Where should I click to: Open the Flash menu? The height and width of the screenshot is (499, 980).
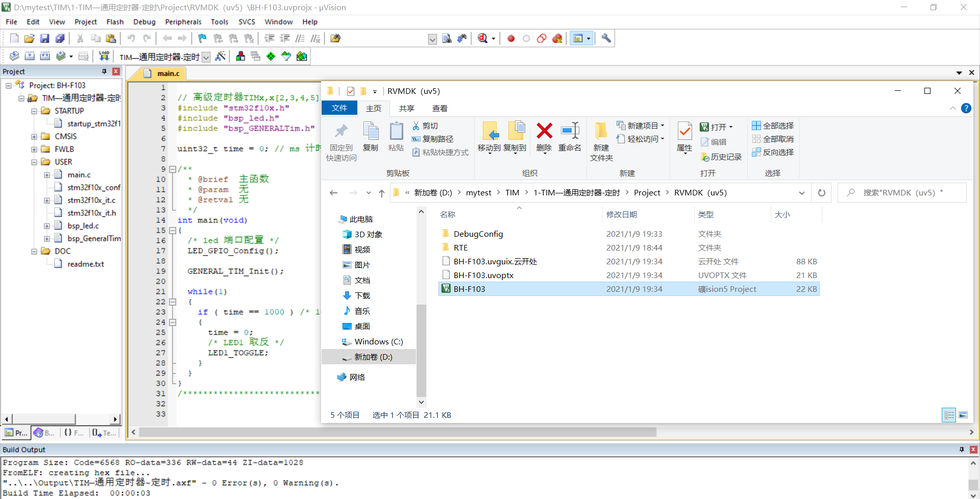(x=115, y=21)
